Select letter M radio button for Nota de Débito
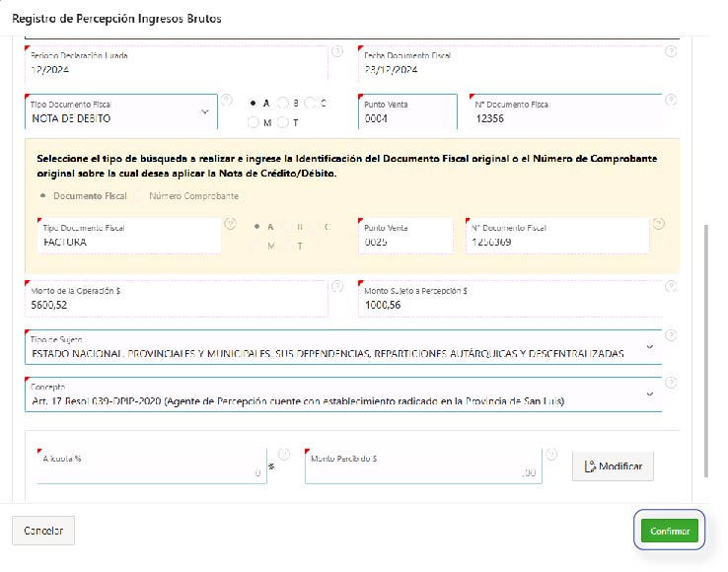 254,122
